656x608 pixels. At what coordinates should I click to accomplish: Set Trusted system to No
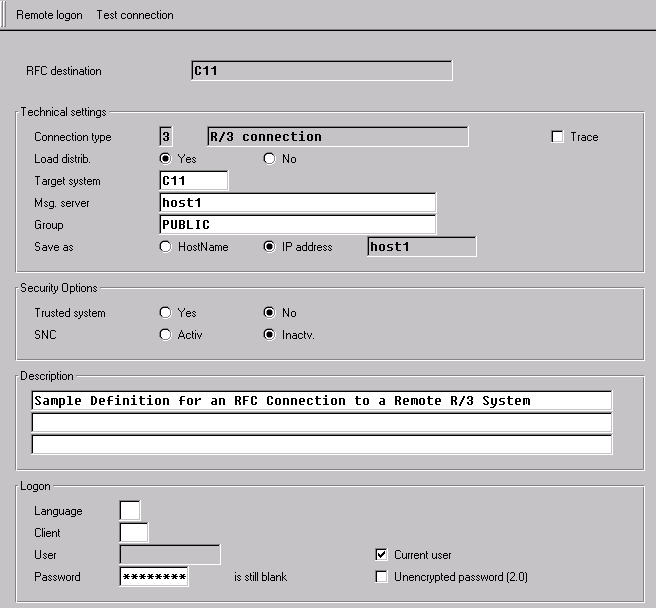coord(269,313)
